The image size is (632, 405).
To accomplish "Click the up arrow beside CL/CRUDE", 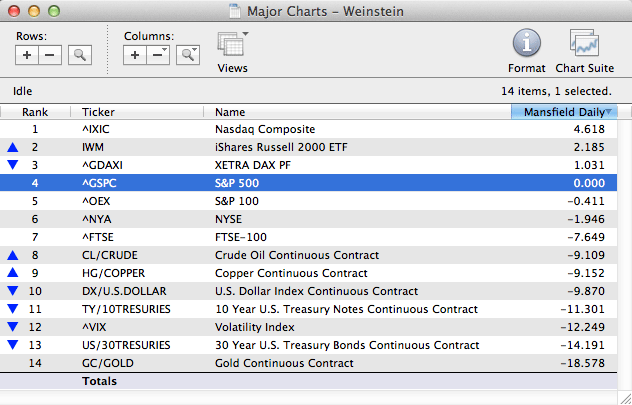I will (x=12, y=255).
